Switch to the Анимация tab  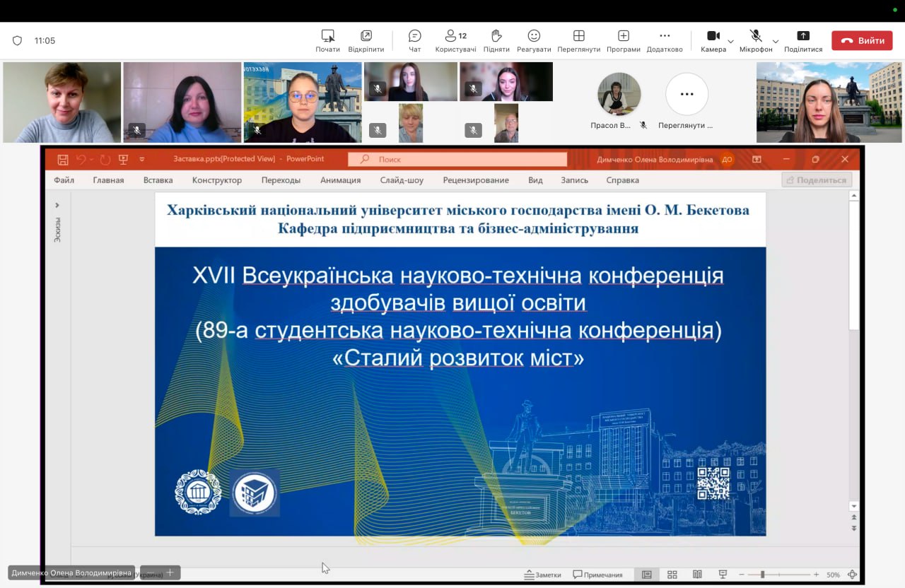click(340, 180)
